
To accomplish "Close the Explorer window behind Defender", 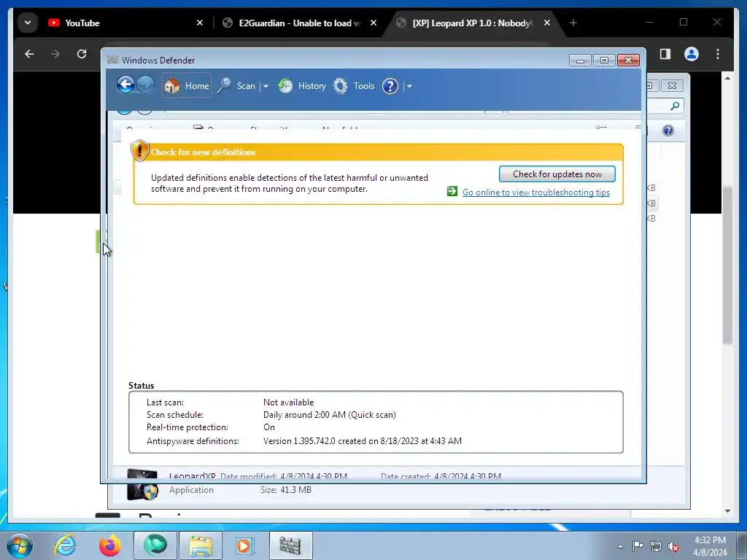I will tap(672, 86).
